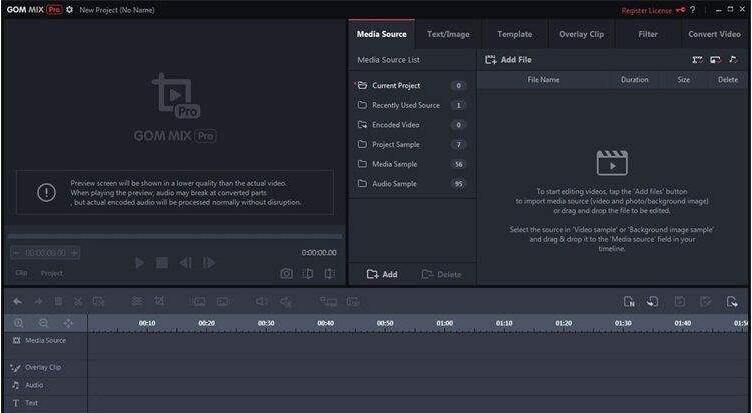Screen dimensions: 752x413
Task: Click the volume adjust speaker icon
Action: click(x=262, y=302)
